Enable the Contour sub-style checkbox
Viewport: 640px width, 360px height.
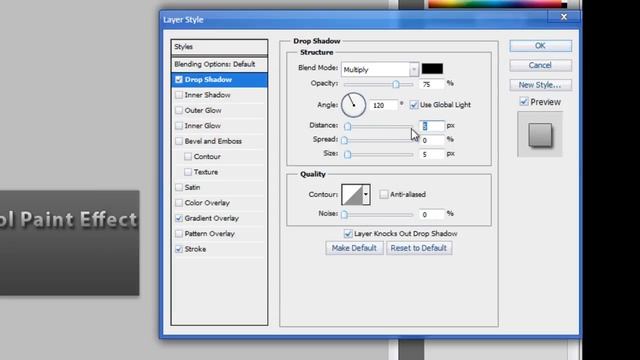point(188,157)
